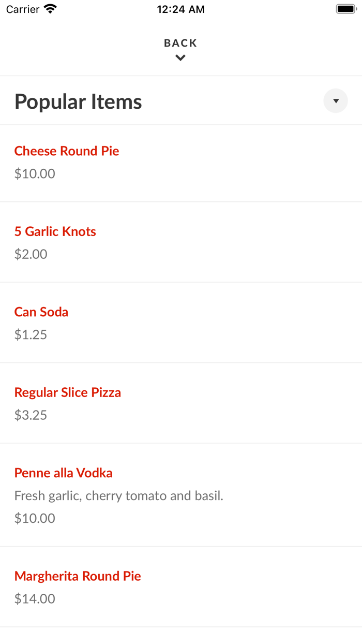Tap the clock showing 12:24 AM
Image resolution: width=362 pixels, height=644 pixels.
tap(180, 9)
